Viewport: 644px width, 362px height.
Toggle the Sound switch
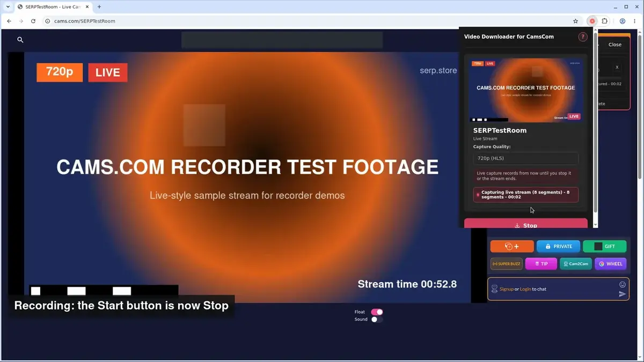tap(377, 319)
